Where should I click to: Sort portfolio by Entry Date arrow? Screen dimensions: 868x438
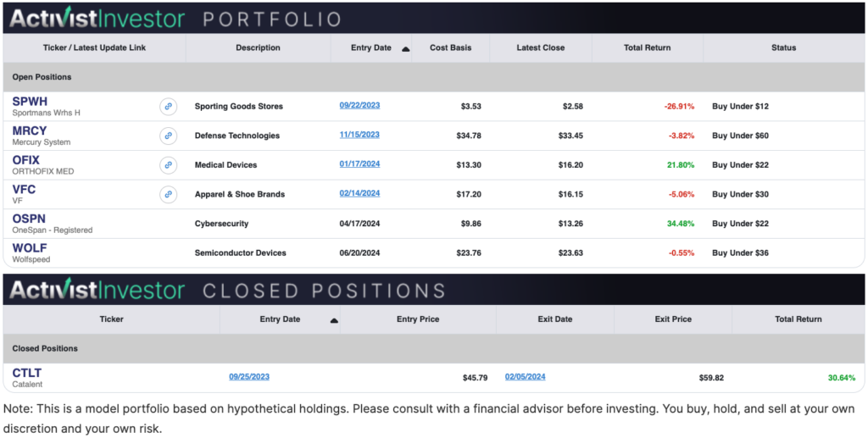tap(405, 48)
